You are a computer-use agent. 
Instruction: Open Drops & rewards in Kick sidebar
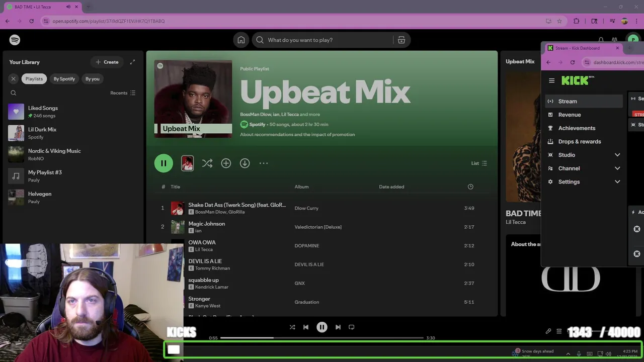pos(584,141)
